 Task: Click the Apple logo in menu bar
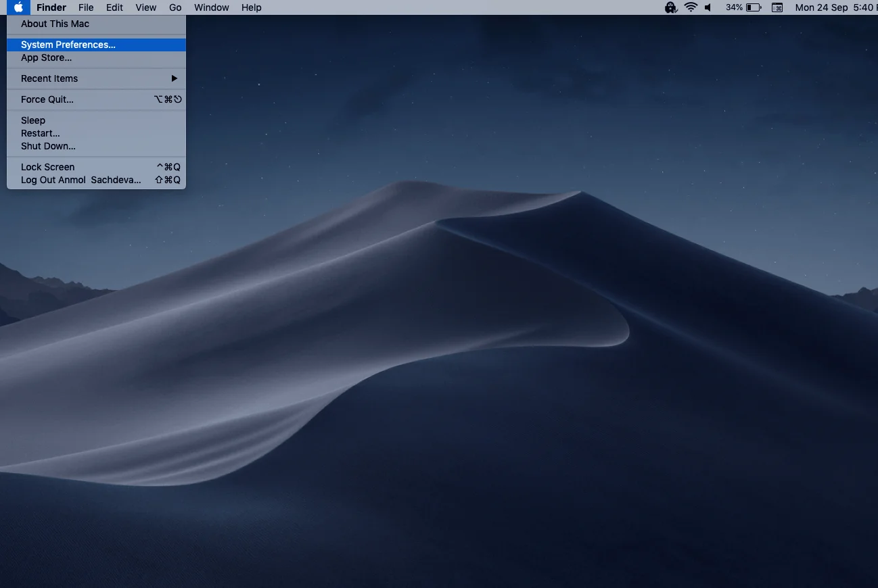pos(19,7)
